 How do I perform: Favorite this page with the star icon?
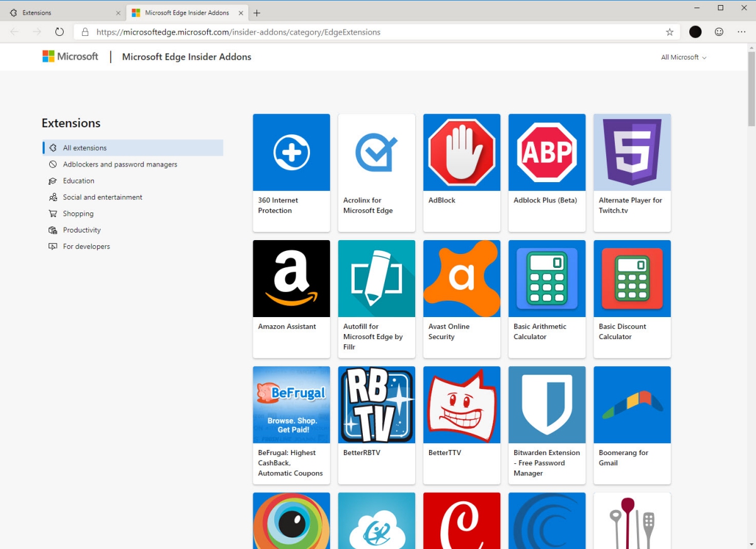(x=670, y=32)
